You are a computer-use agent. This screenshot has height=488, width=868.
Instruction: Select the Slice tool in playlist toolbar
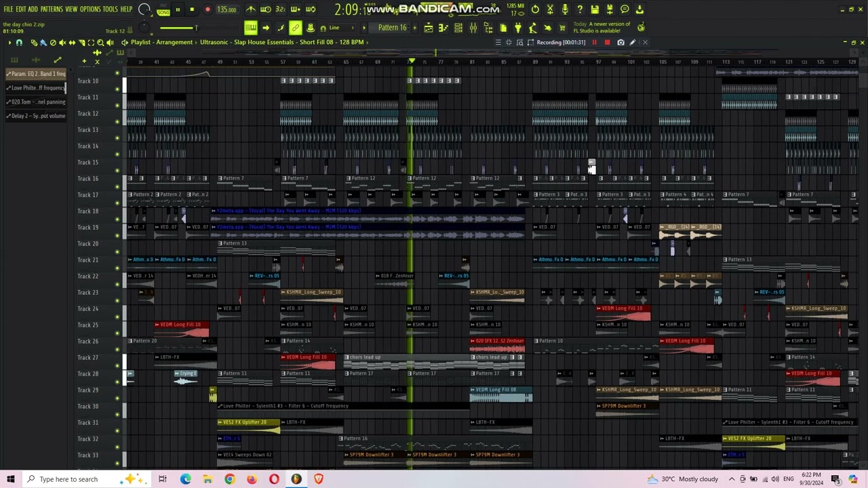[81, 43]
